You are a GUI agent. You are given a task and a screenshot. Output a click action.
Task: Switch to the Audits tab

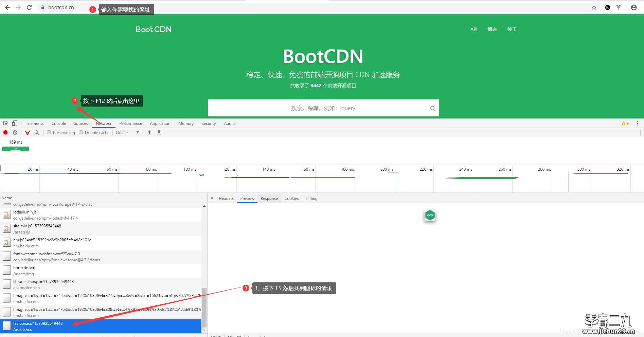(x=230, y=124)
